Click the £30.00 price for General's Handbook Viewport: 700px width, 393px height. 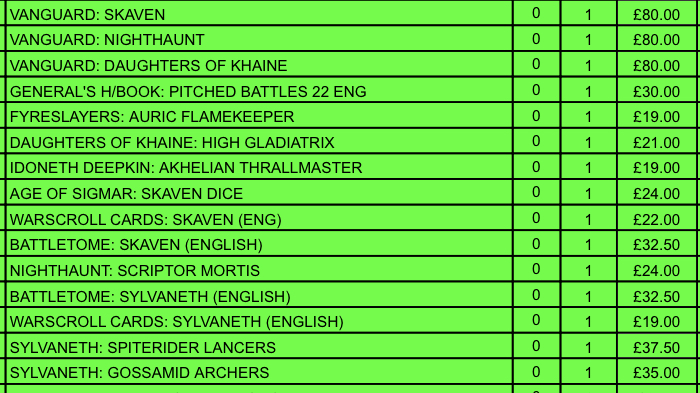pyautogui.click(x=656, y=92)
